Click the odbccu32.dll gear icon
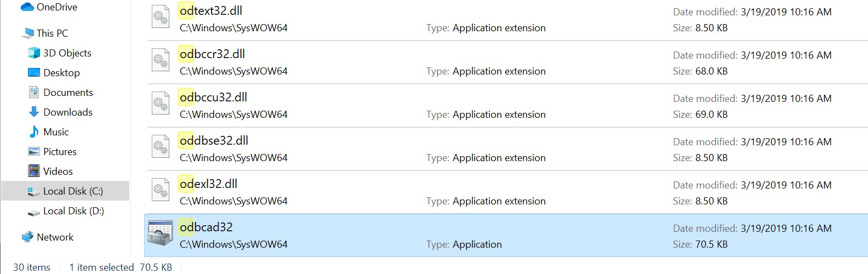This screenshot has height=274, width=868. pyautogui.click(x=161, y=103)
